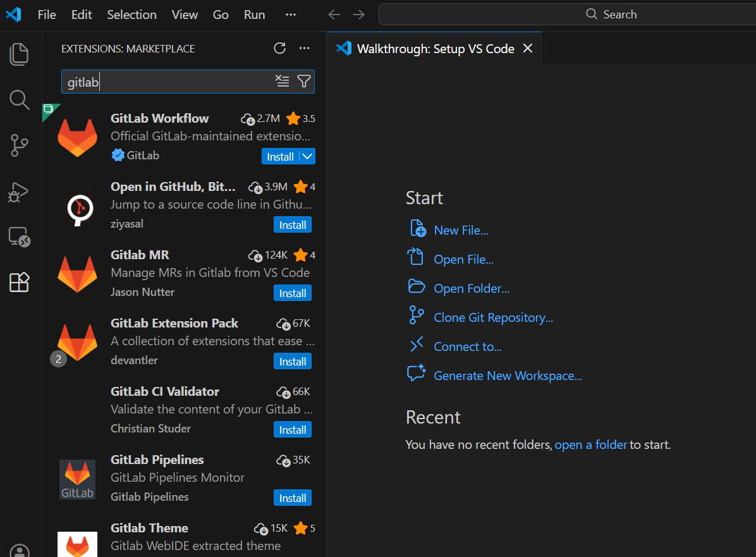This screenshot has height=557, width=756.
Task: Click the Extensions icon in activity bar
Action: click(x=20, y=282)
